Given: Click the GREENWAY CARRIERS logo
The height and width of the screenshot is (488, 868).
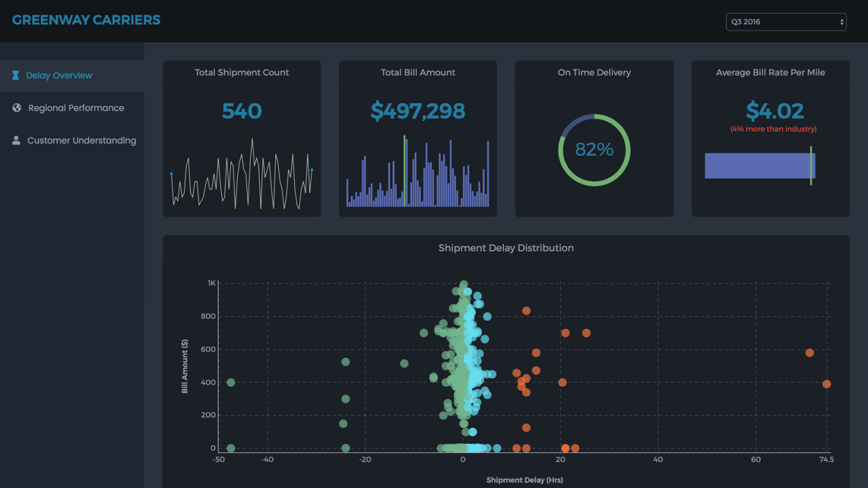Looking at the screenshot, I should pos(85,20).
